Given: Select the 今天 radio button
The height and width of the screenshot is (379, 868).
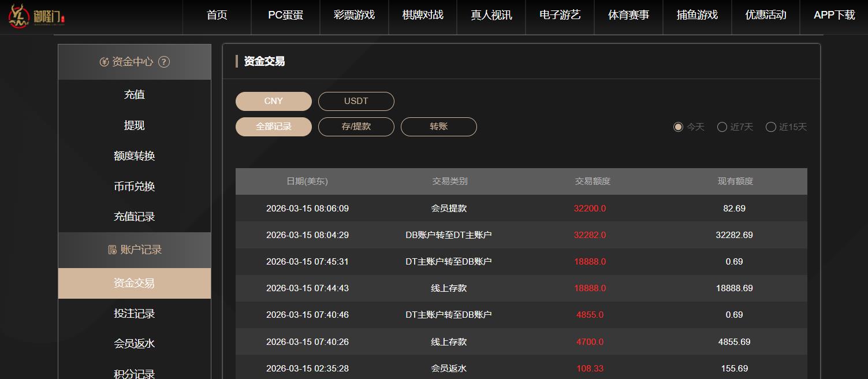Looking at the screenshot, I should [678, 127].
